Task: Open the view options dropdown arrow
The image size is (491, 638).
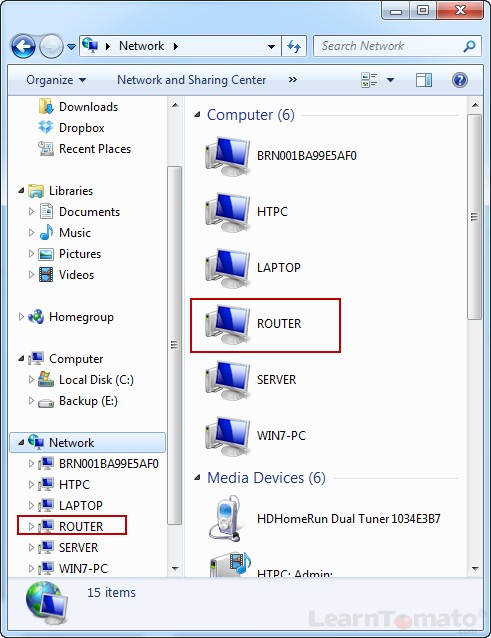Action: click(x=390, y=80)
